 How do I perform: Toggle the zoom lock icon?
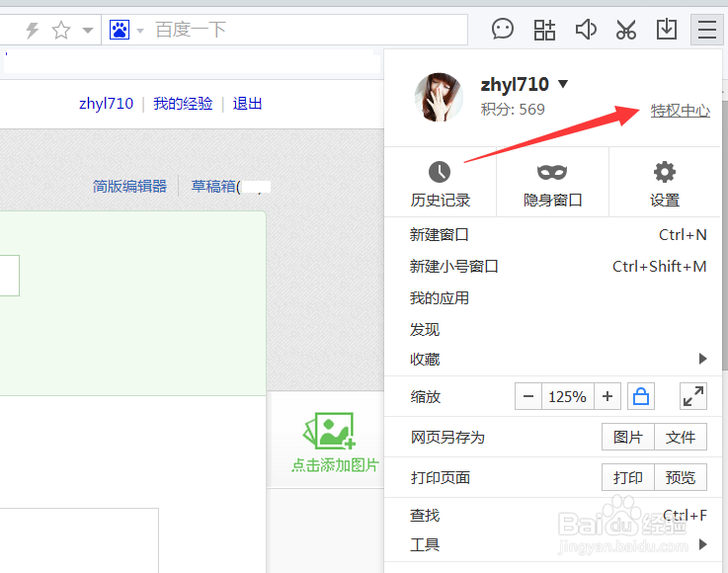tap(641, 396)
